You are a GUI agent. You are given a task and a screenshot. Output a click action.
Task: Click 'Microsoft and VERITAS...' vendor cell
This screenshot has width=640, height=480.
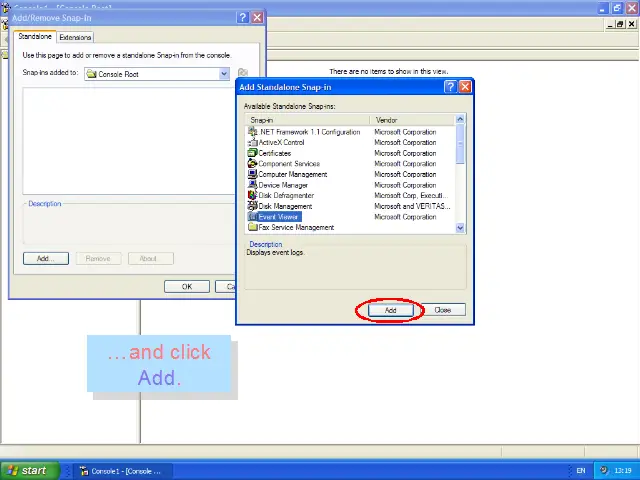[x=412, y=206]
